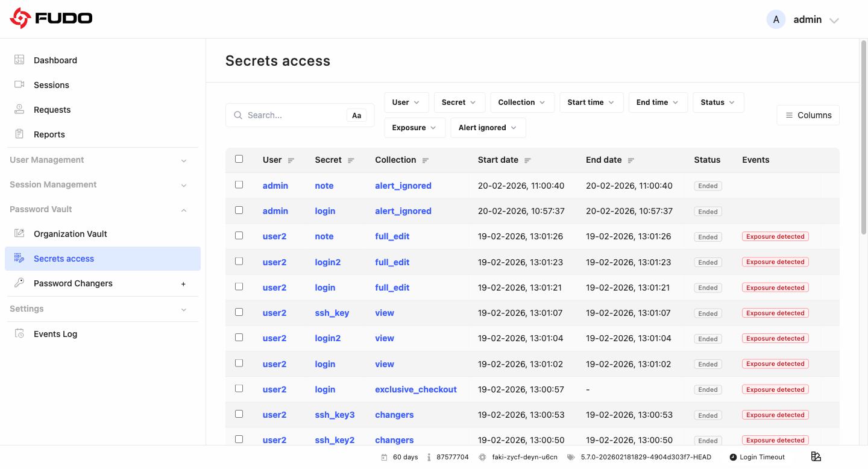Click the Requests stamp icon
The height and width of the screenshot is (469, 868).
pos(19,109)
